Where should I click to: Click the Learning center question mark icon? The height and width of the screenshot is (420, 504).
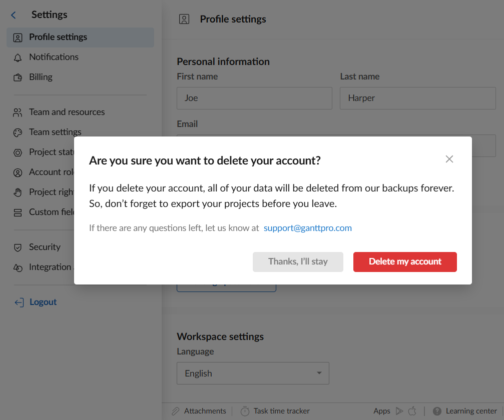(437, 411)
